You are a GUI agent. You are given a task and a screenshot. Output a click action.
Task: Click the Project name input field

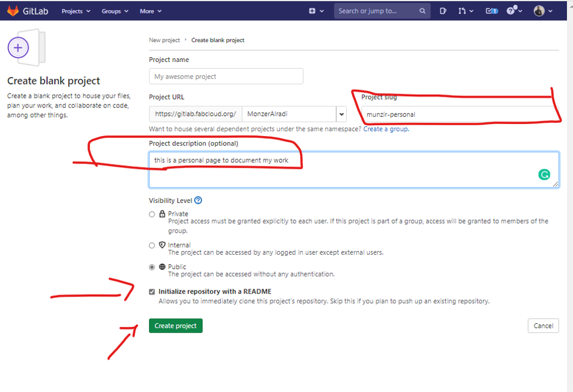(226, 77)
